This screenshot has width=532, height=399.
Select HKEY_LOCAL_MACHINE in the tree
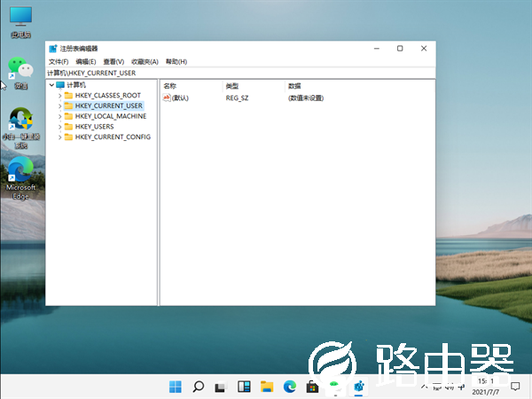(x=111, y=116)
